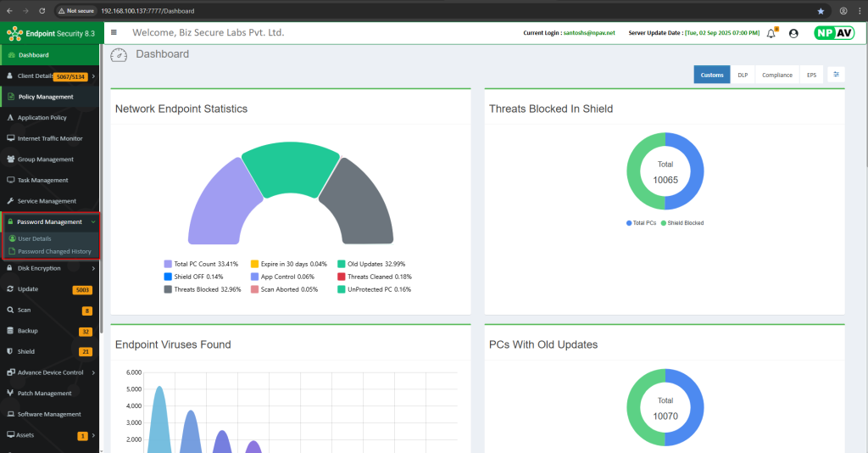Toggle Shield Blocked legend in donut chart
The width and height of the screenshot is (868, 453).
(x=684, y=223)
